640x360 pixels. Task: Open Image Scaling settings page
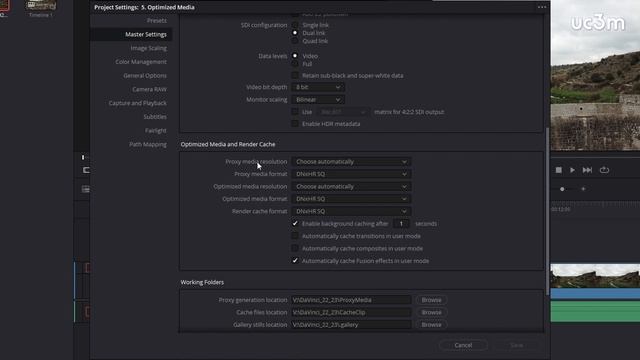pos(149,48)
